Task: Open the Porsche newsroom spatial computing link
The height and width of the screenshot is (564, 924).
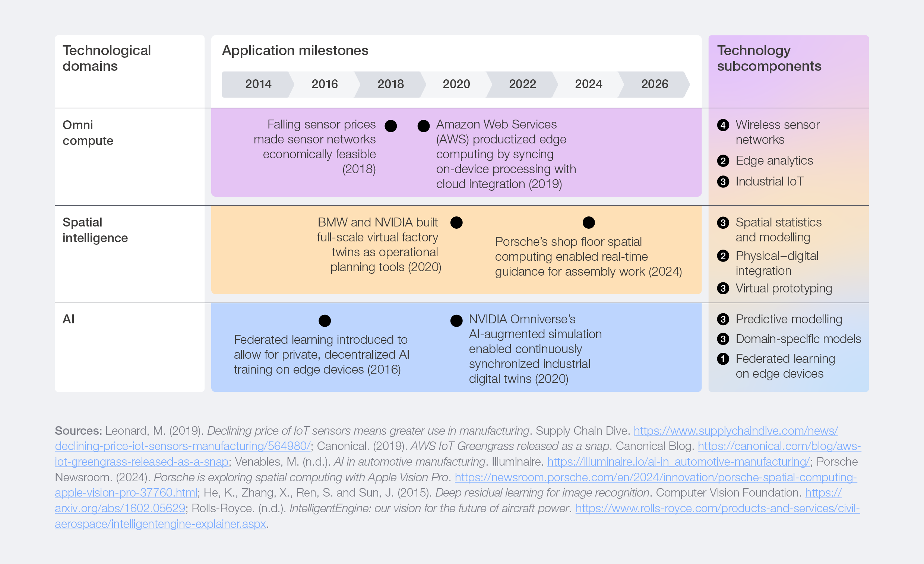Action: coord(655,477)
